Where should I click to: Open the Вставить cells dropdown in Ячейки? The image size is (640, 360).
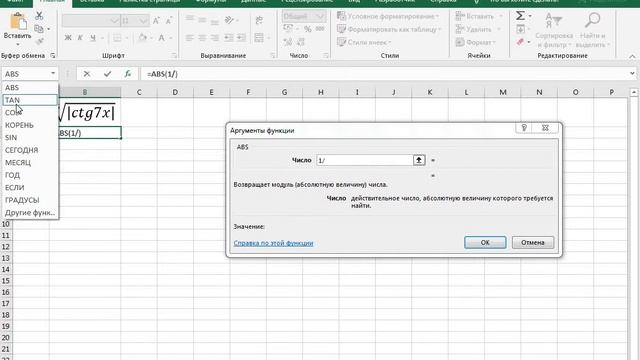pos(479,16)
